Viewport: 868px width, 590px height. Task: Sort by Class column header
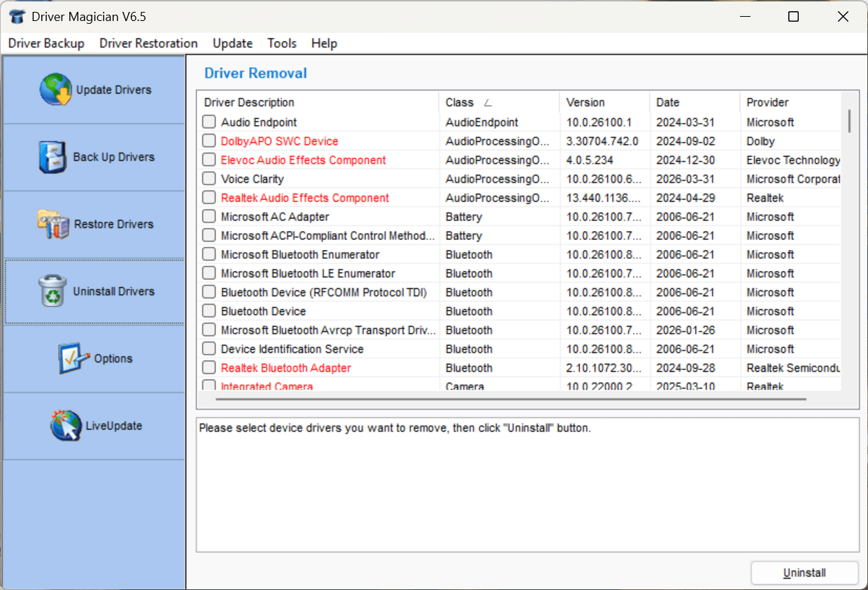(x=499, y=102)
